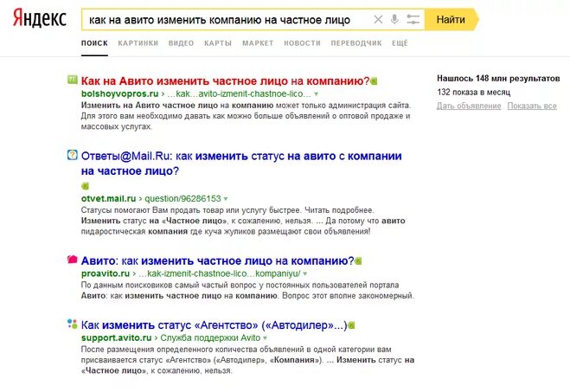Viewport: 570px width, 392px height.
Task: Clear the search query with the X icon
Action: coord(378,19)
